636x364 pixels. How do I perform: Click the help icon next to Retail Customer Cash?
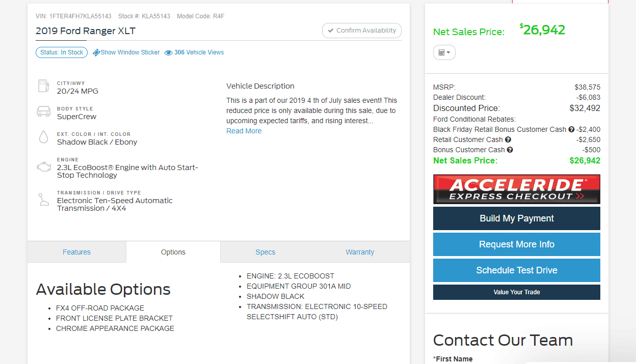click(508, 139)
